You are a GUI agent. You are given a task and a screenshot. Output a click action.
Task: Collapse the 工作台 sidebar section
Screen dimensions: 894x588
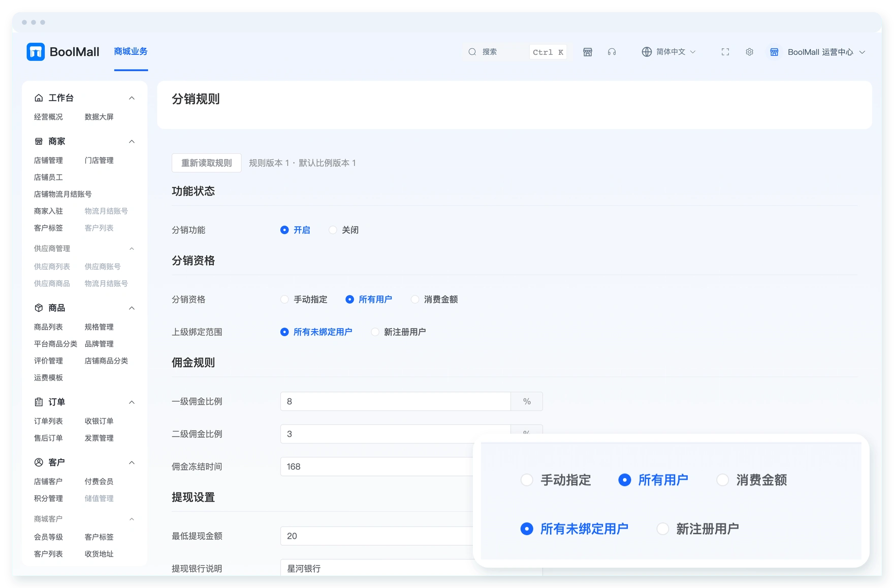coord(132,97)
